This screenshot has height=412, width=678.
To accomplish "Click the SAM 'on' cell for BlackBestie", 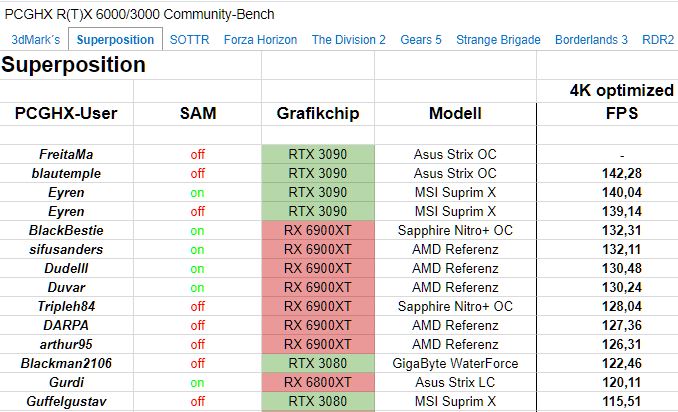I will click(x=198, y=230).
